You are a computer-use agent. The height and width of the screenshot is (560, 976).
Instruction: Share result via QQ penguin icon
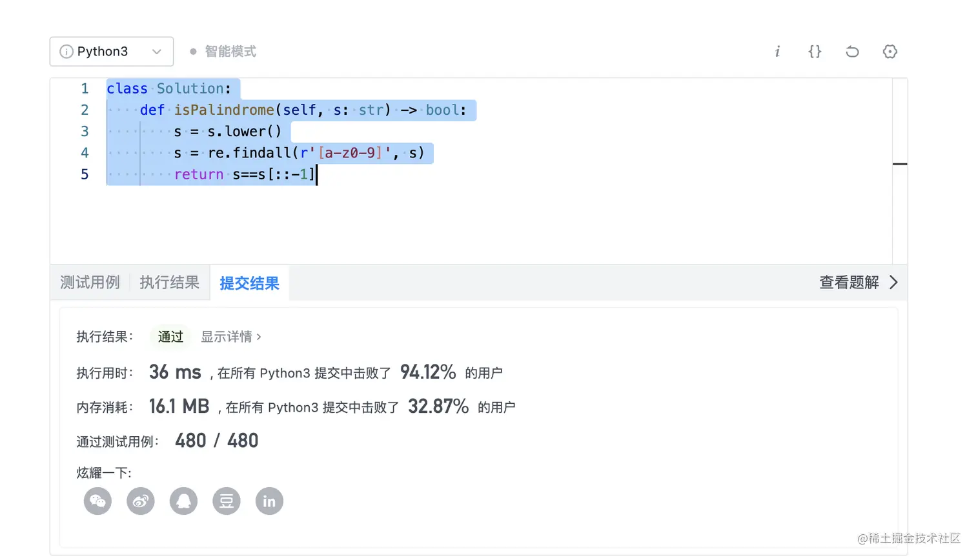click(x=183, y=501)
